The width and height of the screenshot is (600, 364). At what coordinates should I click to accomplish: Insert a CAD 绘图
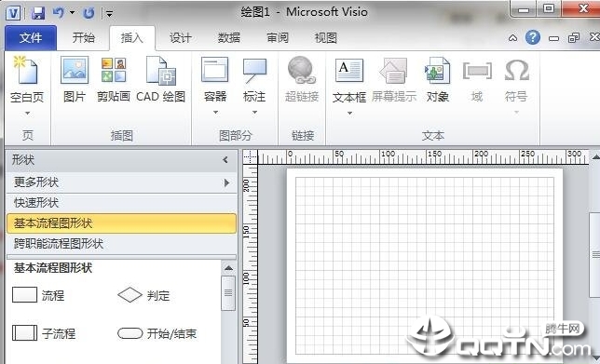[x=160, y=79]
